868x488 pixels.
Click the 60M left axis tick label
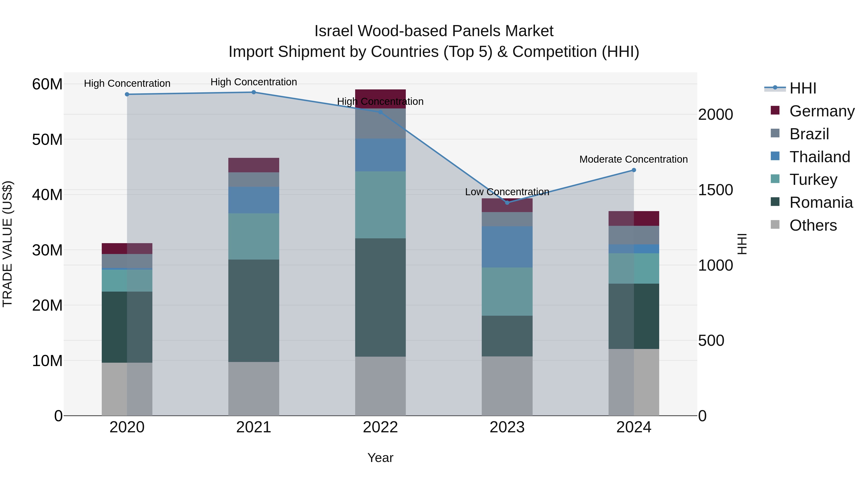(47, 84)
